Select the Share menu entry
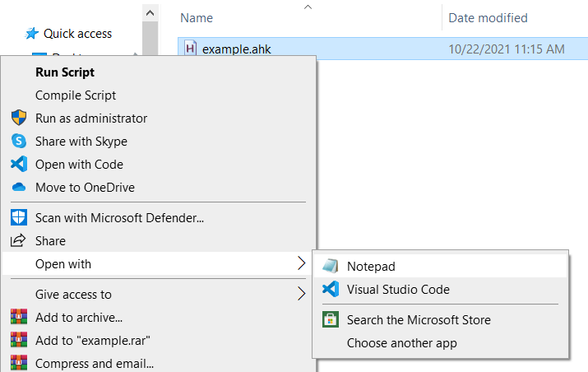 (50, 240)
